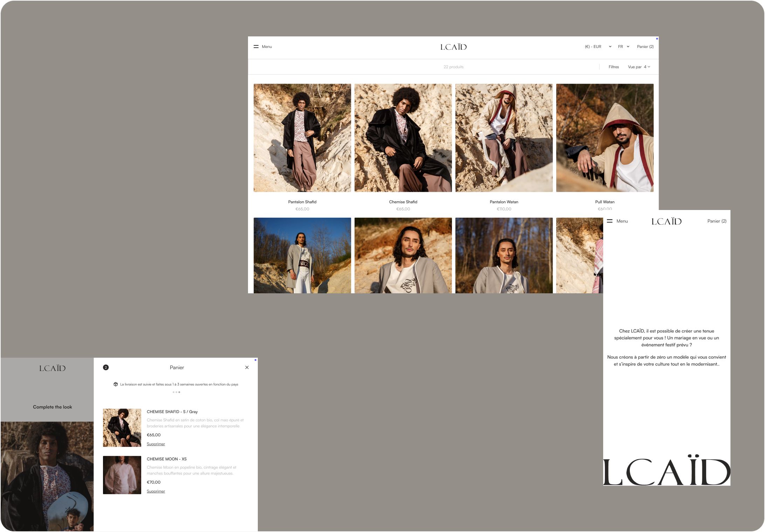Click the cart item count badge
The height and width of the screenshot is (532, 765).
click(106, 367)
